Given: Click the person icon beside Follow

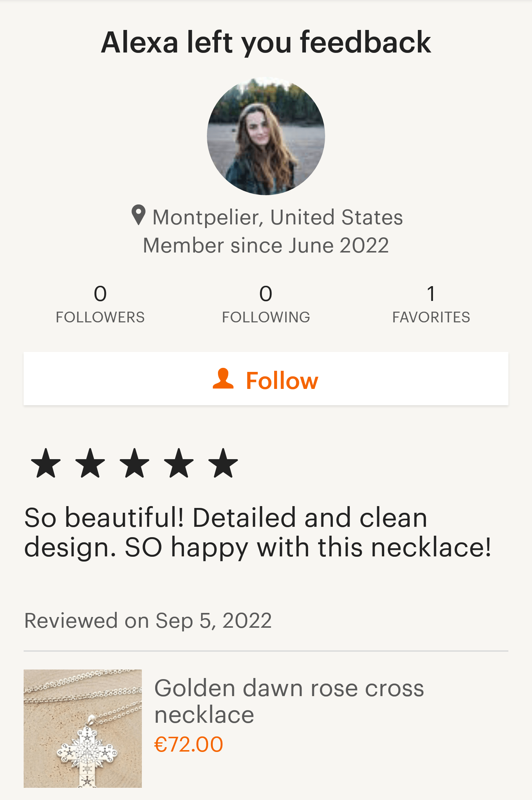Looking at the screenshot, I should [x=223, y=379].
